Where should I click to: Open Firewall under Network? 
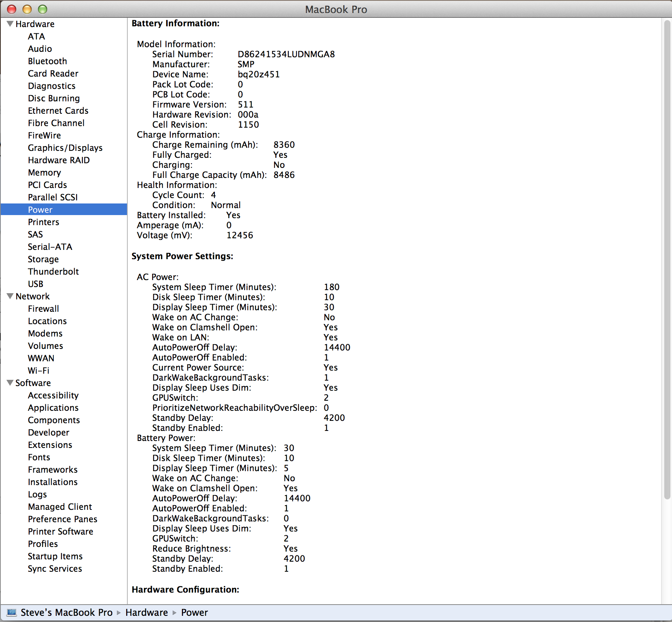tap(43, 309)
